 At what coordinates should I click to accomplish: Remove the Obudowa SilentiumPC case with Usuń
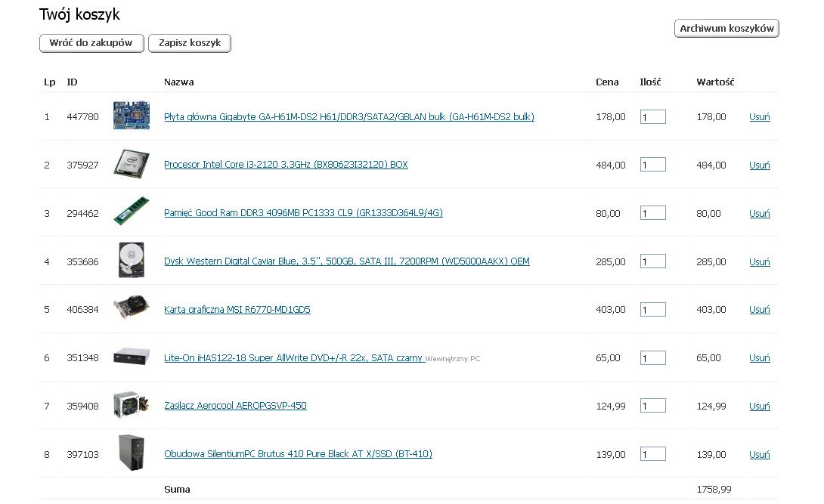click(x=759, y=454)
